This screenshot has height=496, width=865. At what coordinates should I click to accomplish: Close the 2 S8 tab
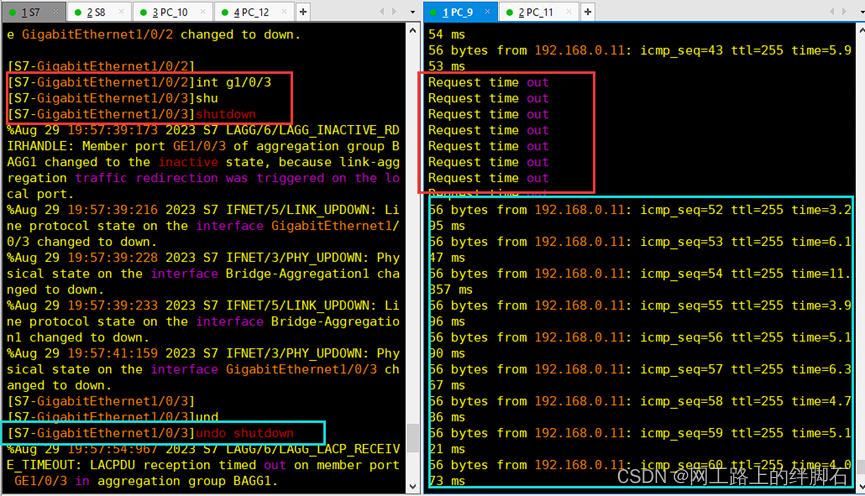(121, 12)
